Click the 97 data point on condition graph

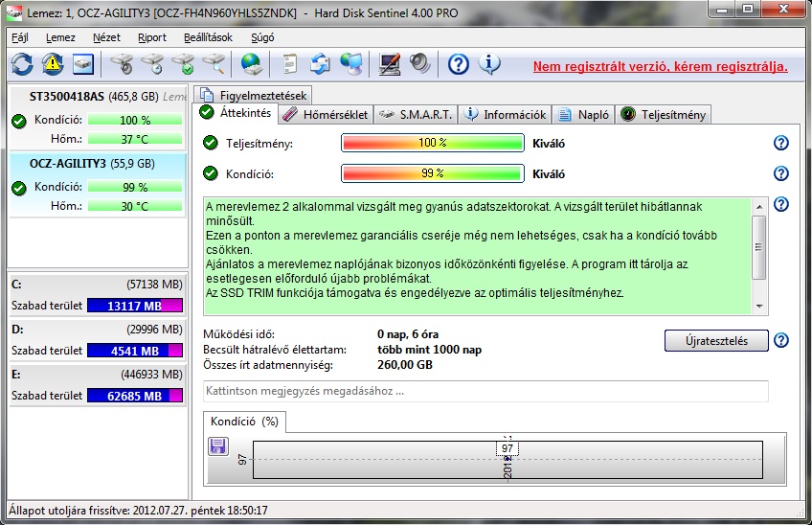tap(507, 459)
